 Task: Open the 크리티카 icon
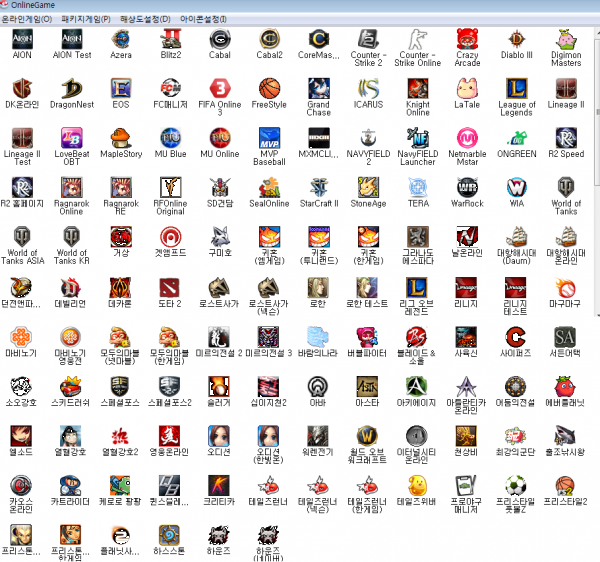[x=219, y=485]
